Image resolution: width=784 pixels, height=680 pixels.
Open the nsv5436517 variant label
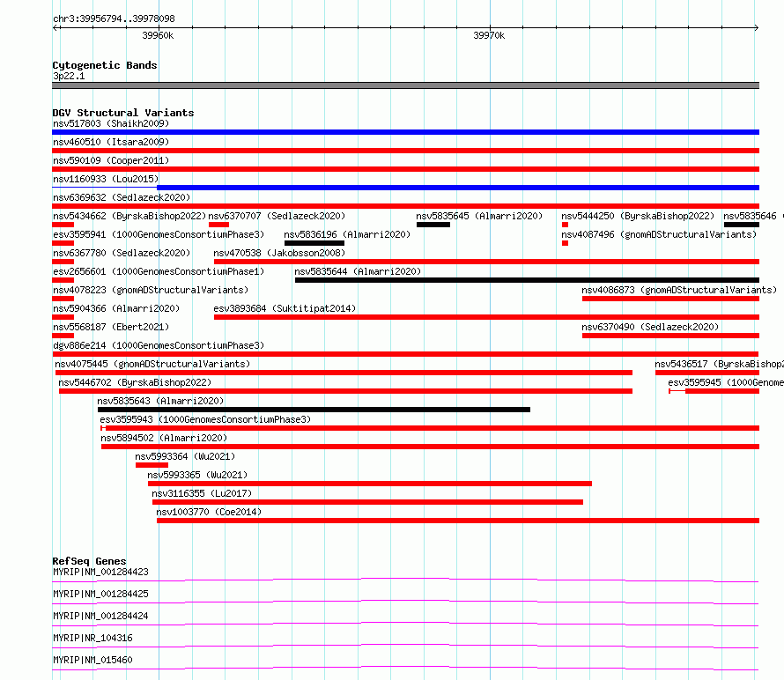pyautogui.click(x=719, y=364)
